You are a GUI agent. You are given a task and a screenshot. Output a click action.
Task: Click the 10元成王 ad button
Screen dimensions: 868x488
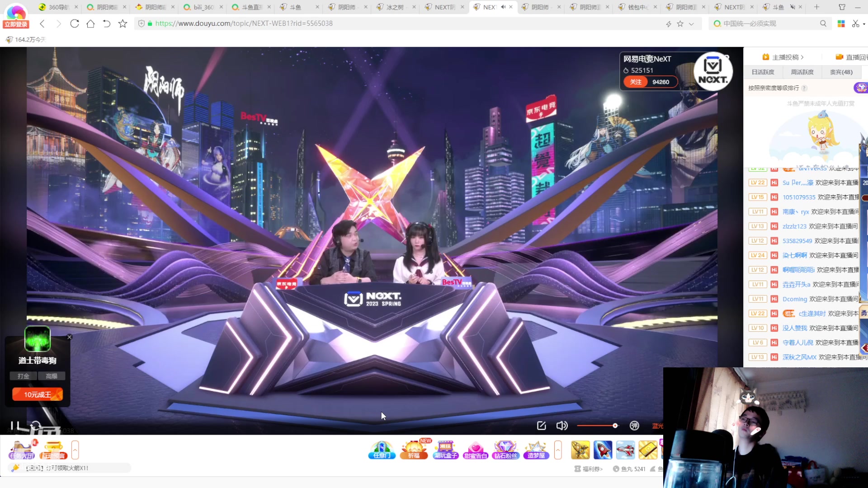[x=38, y=394]
